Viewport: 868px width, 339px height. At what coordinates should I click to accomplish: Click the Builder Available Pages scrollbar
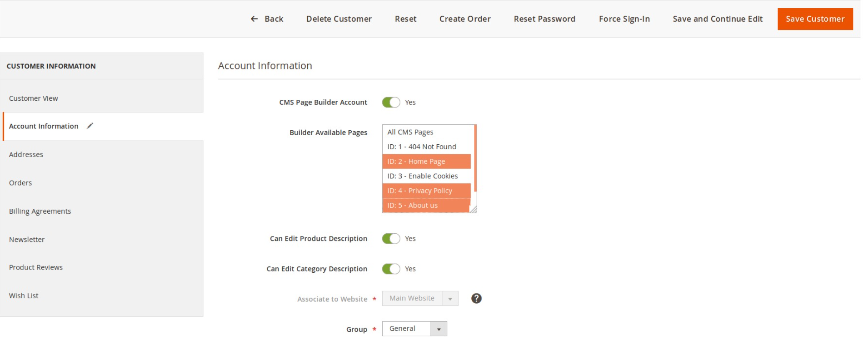tap(475, 158)
